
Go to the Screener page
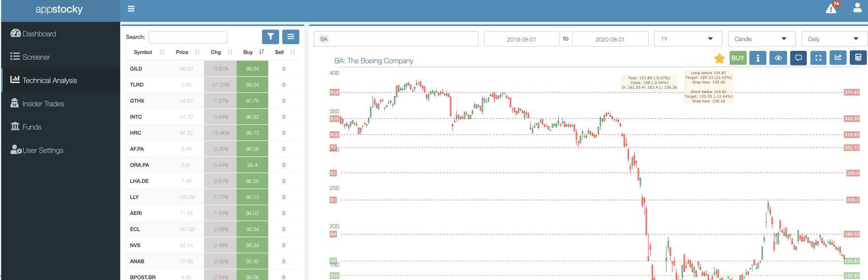[x=36, y=57]
